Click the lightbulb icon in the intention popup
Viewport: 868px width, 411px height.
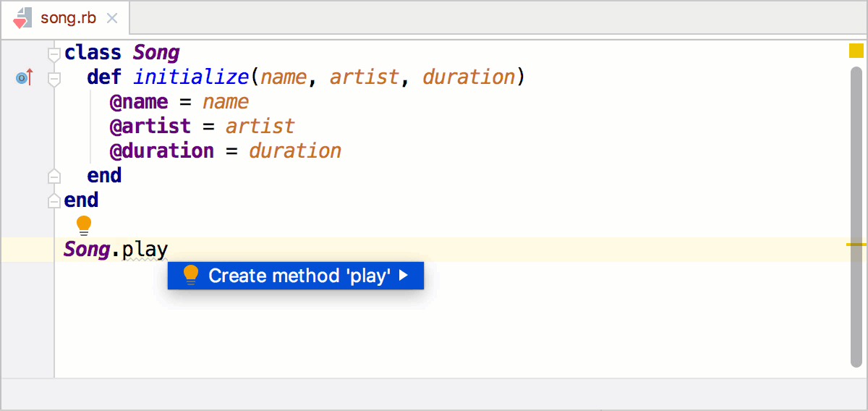click(190, 275)
